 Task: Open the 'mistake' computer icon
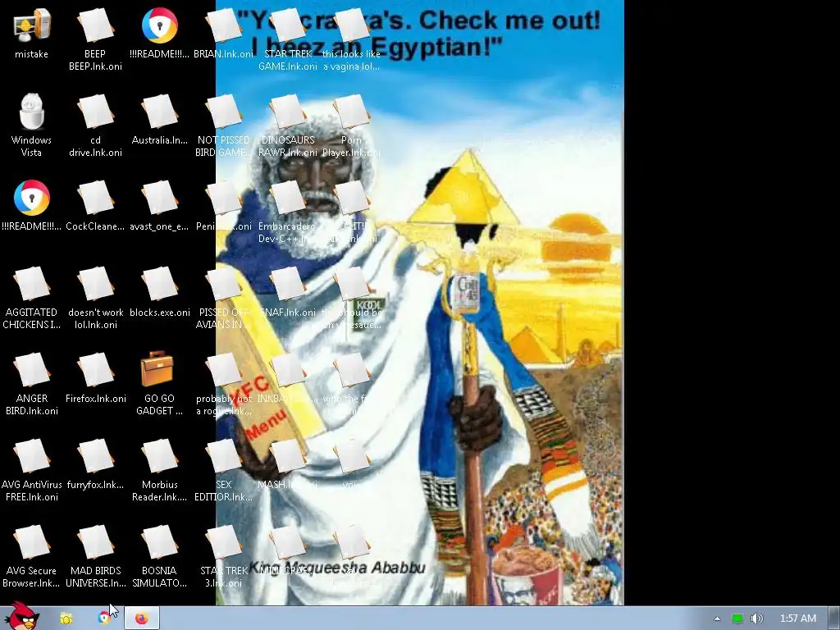32,25
